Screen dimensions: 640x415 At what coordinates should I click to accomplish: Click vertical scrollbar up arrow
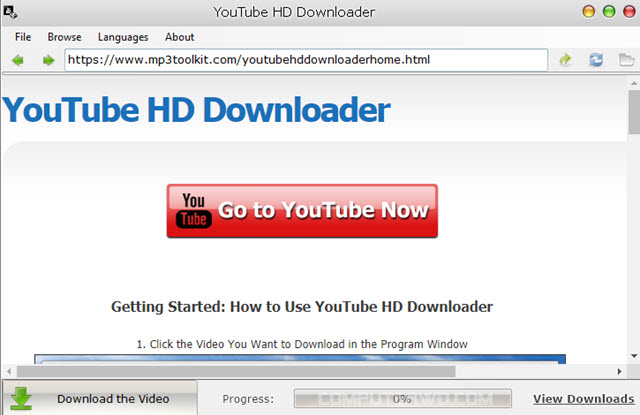click(634, 83)
